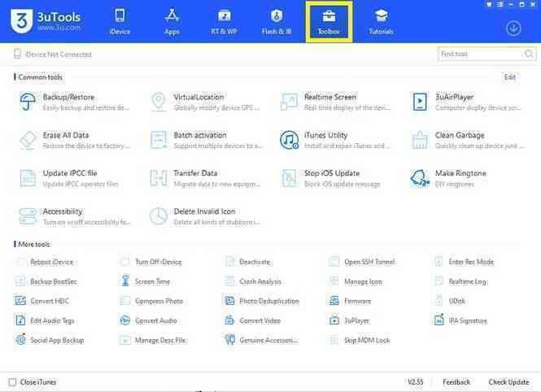Open the Convert Video icon
Screen dimensions: 541x392
229,320
